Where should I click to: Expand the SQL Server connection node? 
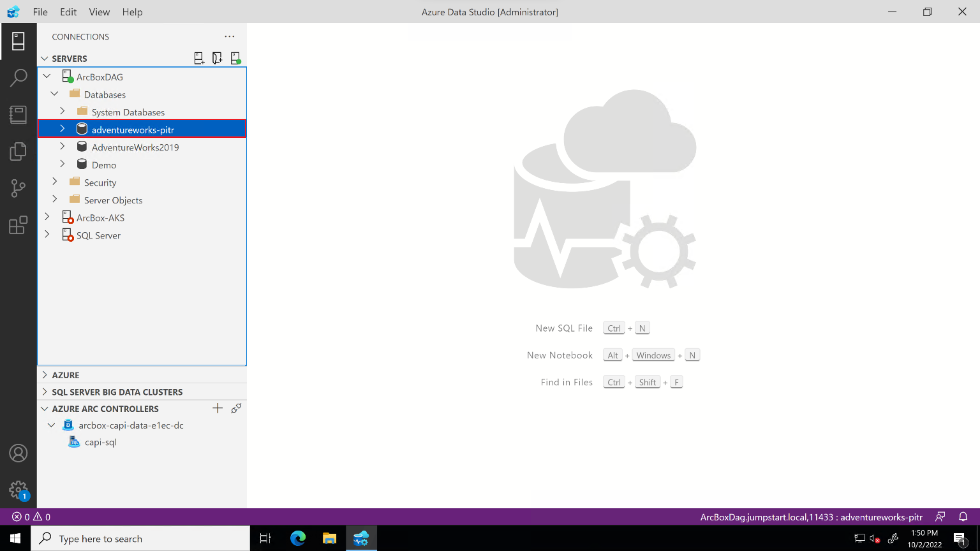(x=47, y=234)
